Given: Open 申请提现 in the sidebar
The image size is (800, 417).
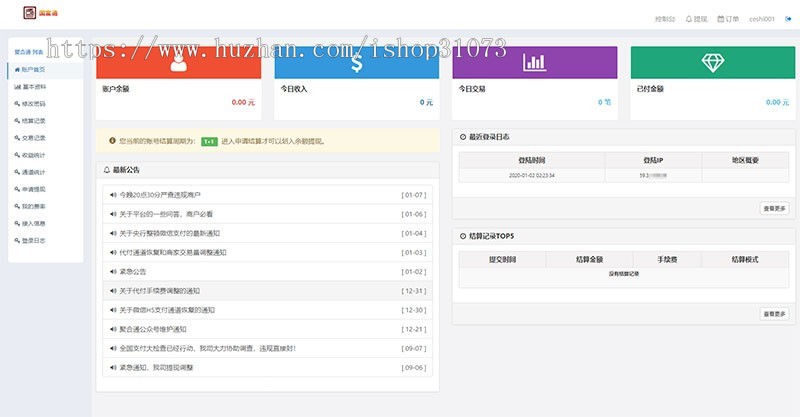Looking at the screenshot, I should click(32, 188).
